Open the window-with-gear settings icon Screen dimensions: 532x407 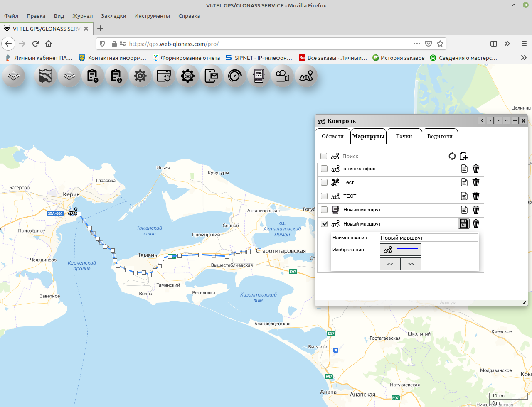click(x=164, y=76)
